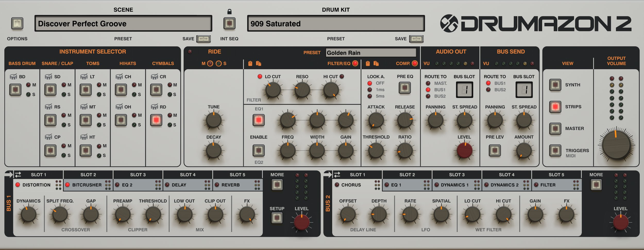
Task: Switch to the SYNTH view
Action: pyautogui.click(x=555, y=85)
